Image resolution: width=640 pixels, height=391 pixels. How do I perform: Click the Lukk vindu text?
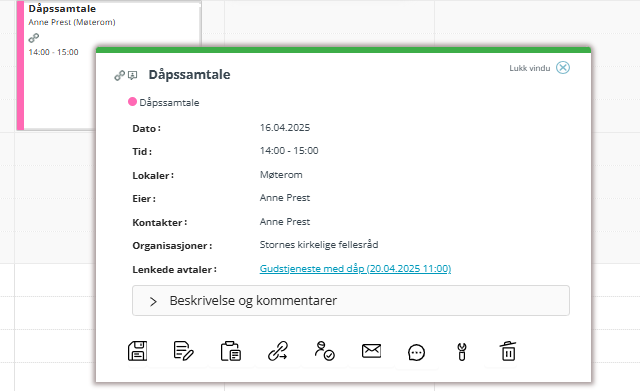529,68
